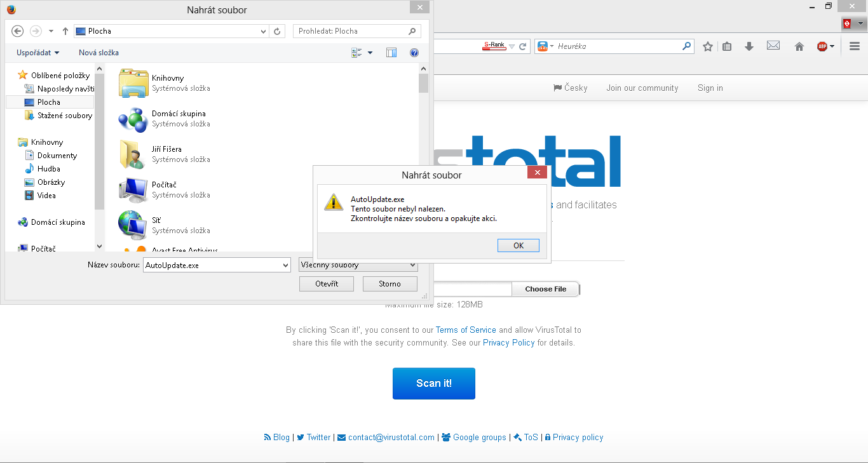Click the mail envelope toolbar icon
The width and height of the screenshot is (868, 463).
pos(773,46)
